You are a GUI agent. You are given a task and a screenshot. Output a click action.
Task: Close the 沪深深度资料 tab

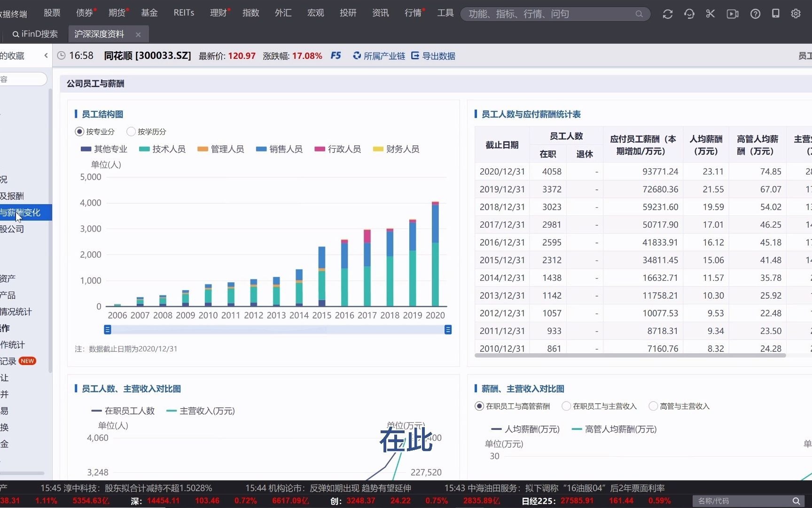coord(138,34)
